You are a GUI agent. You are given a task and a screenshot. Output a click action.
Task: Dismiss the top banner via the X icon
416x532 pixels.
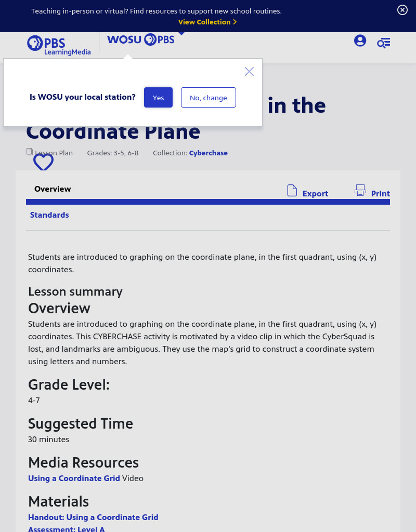(x=402, y=9)
